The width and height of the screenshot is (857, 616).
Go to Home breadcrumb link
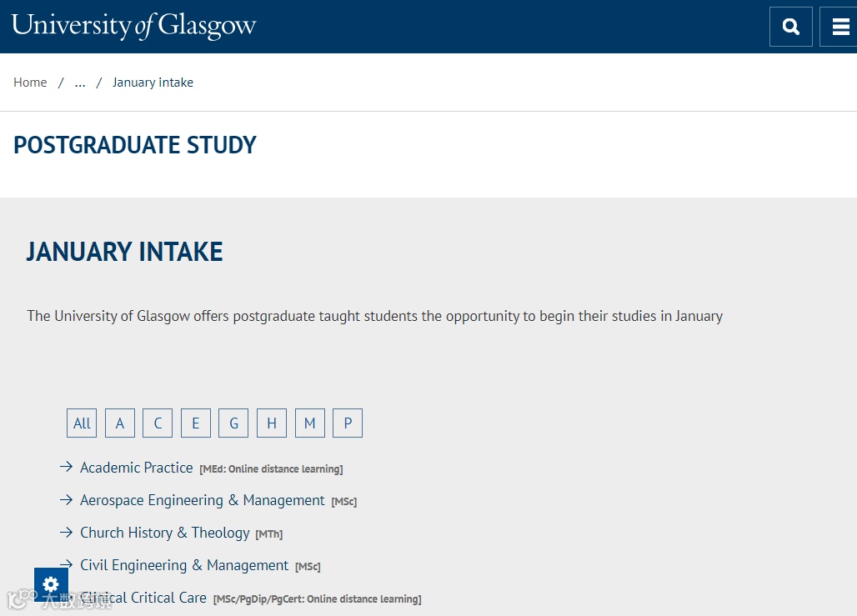coord(30,83)
